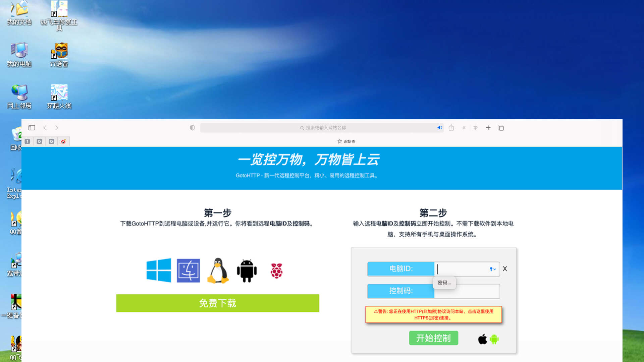Image resolution: width=644 pixels, height=362 pixels.
Task: Go back with the browser back arrow
Action: pos(45,128)
